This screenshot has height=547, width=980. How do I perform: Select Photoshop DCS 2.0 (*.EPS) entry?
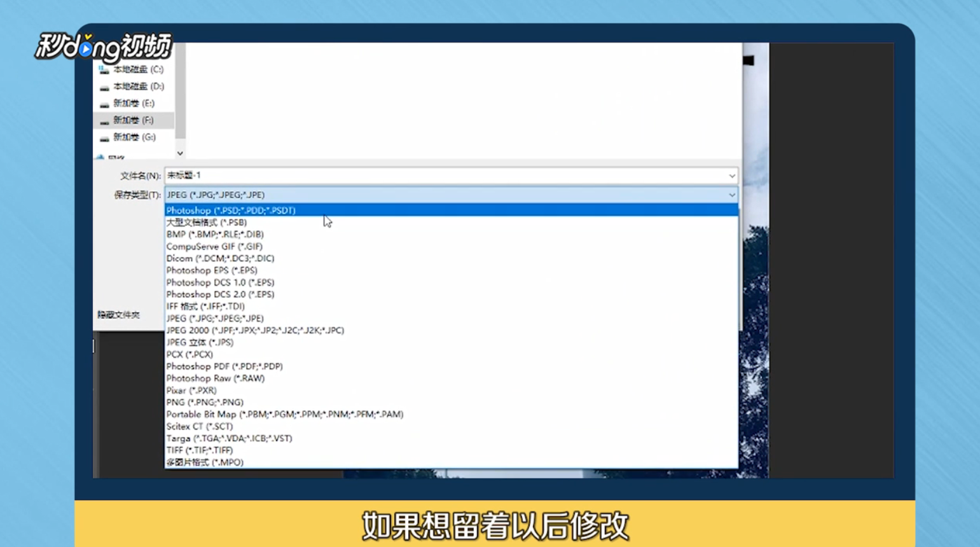[451, 294]
